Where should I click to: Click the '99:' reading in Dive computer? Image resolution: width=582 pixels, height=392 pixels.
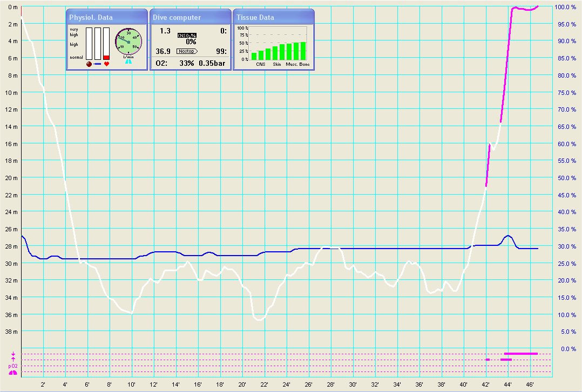[221, 51]
